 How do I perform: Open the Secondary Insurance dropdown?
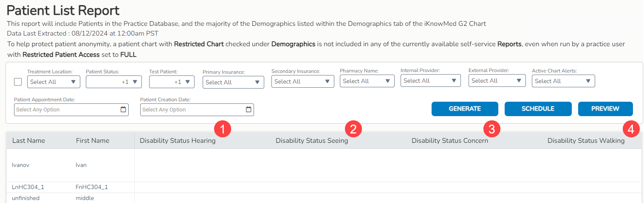(302, 81)
